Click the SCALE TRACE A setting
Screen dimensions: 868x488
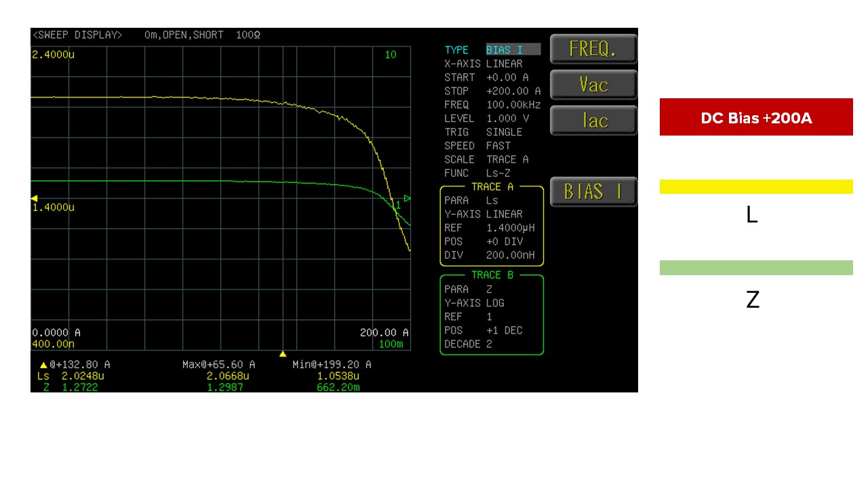click(x=507, y=159)
